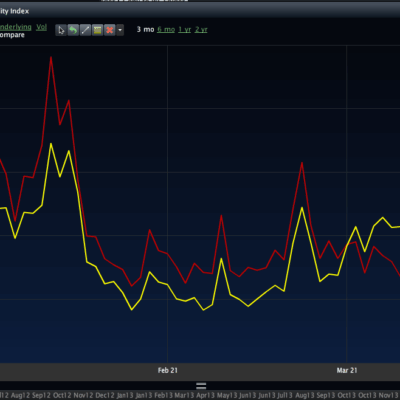This screenshot has width=400, height=400.
Task: Switch to 6 mo time range
Action: [x=166, y=29]
